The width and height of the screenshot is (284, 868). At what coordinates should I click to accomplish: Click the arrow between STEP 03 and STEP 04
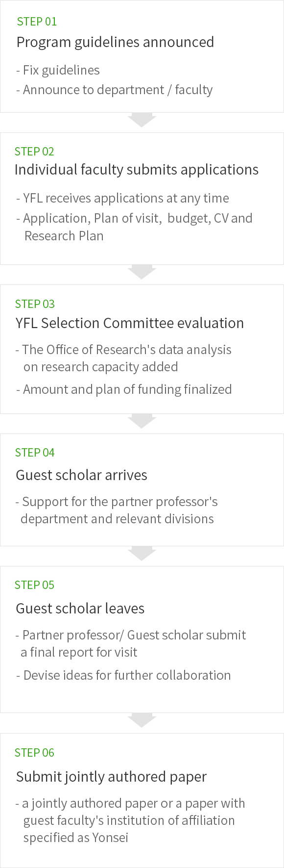pos(142,421)
